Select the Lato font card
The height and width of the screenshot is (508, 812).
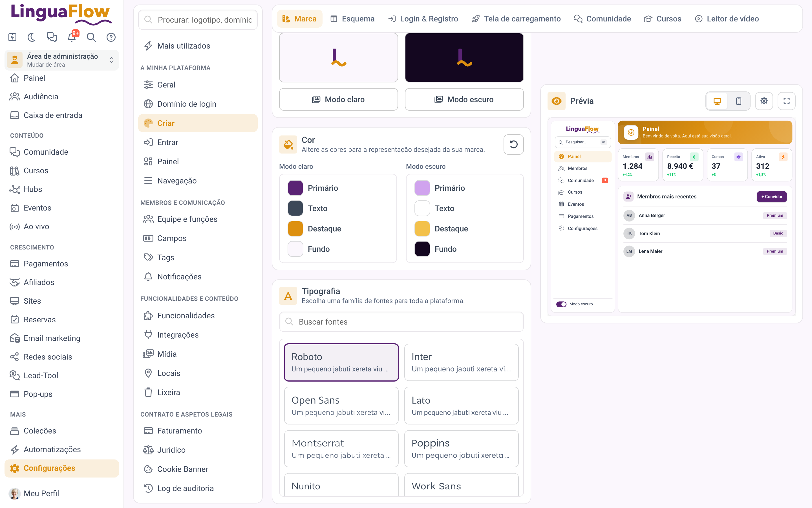(461, 406)
